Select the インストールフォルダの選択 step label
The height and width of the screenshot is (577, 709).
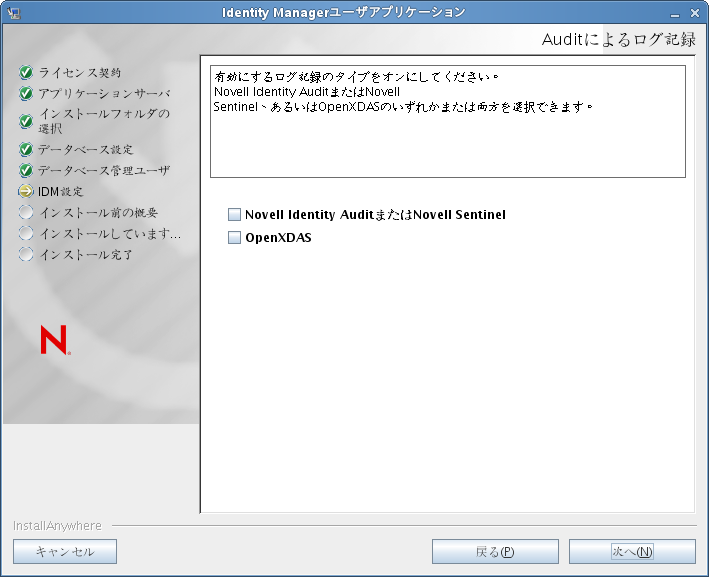104,121
